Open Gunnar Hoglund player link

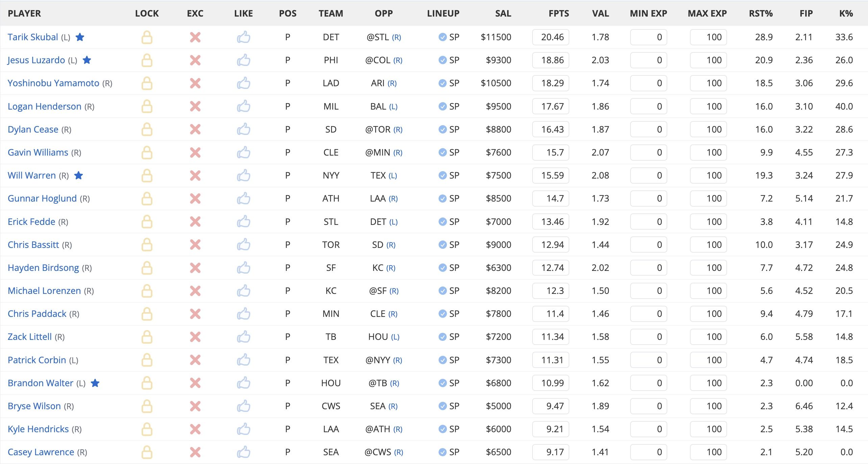click(42, 199)
